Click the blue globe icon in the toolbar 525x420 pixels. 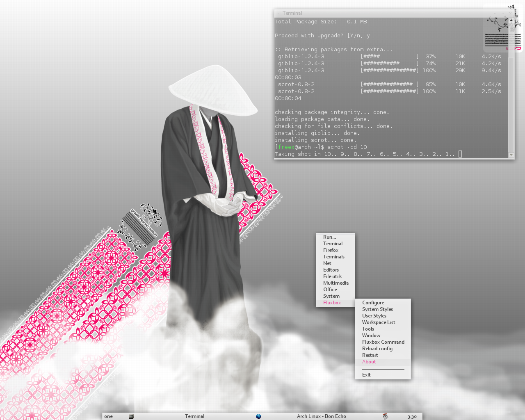click(258, 416)
